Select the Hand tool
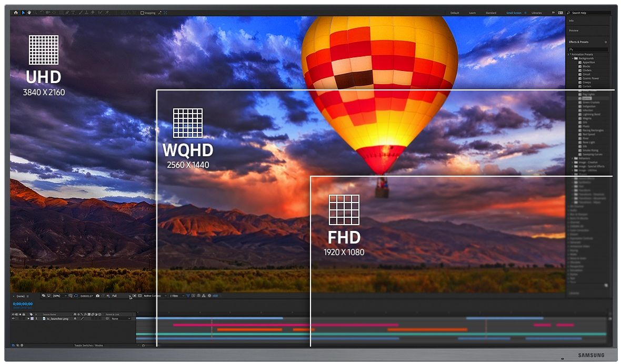The width and height of the screenshot is (621, 364). click(29, 13)
